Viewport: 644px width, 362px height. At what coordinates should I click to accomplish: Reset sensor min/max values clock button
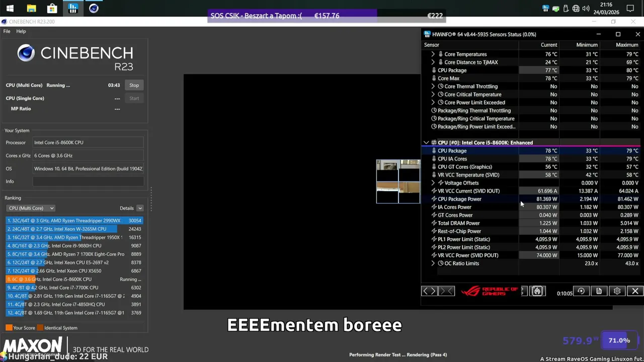tap(581, 291)
